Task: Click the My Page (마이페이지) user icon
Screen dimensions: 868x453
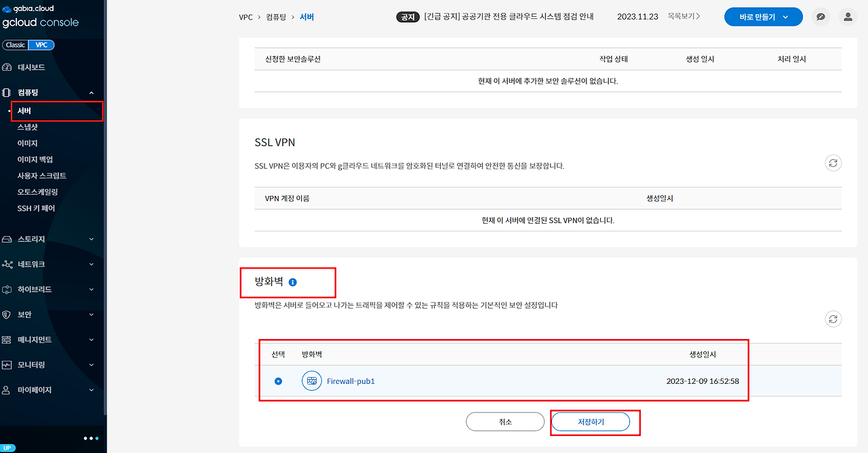Action: (7, 390)
